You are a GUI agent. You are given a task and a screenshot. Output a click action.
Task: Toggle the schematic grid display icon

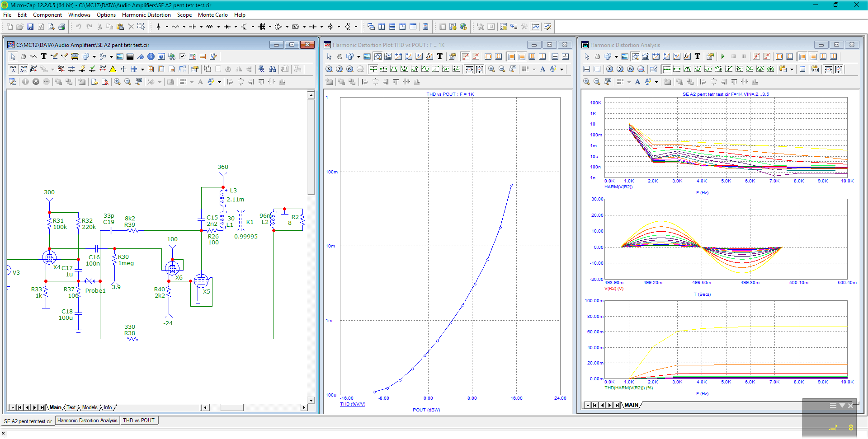point(134,69)
